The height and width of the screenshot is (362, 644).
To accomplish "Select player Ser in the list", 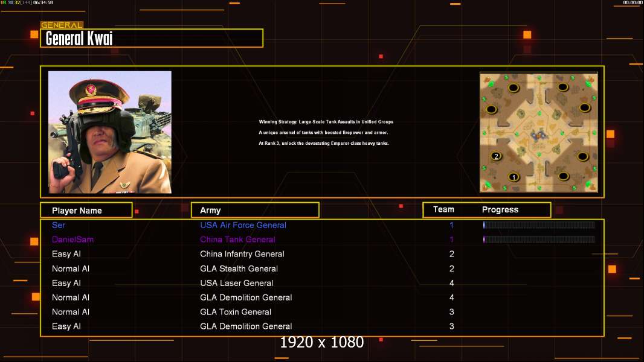I will point(59,225).
